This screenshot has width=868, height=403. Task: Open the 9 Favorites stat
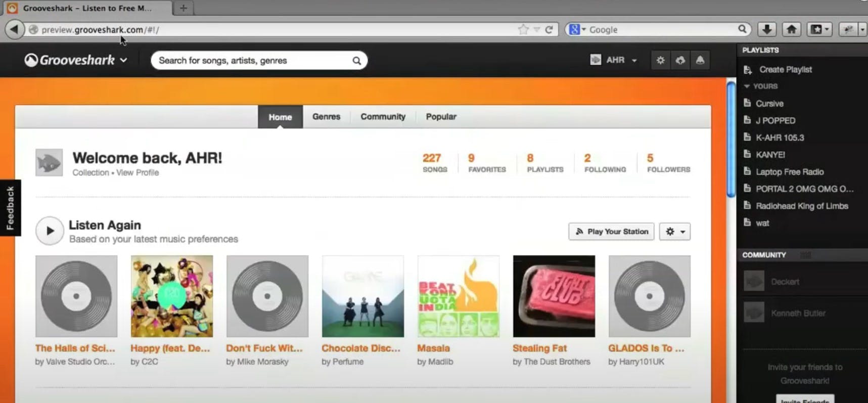(x=487, y=163)
